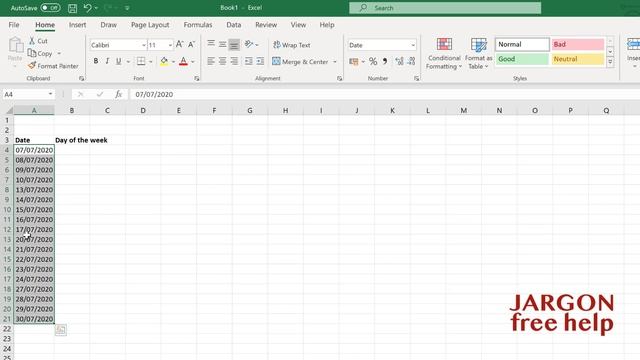The image size is (640, 360).
Task: Click the Top Align icon
Action: 211,44
